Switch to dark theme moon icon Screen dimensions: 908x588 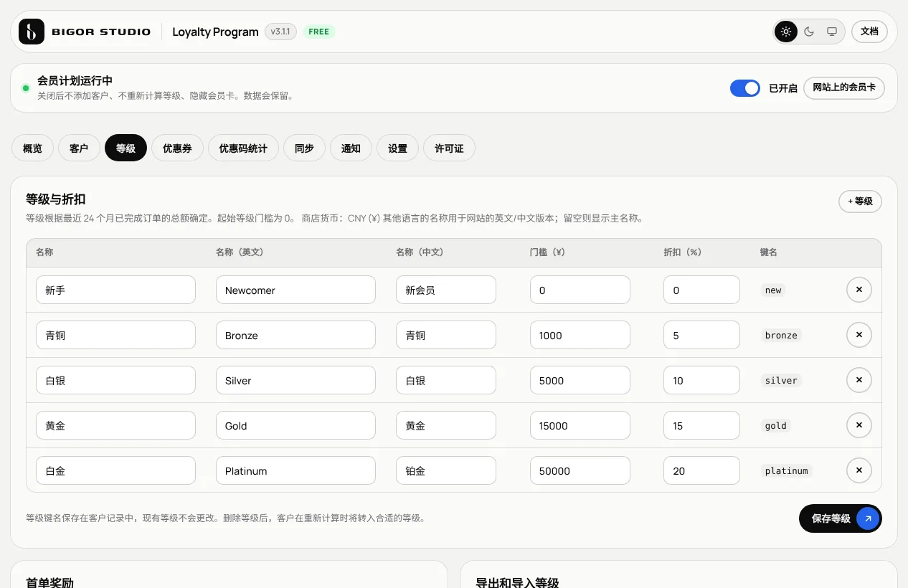pyautogui.click(x=809, y=32)
